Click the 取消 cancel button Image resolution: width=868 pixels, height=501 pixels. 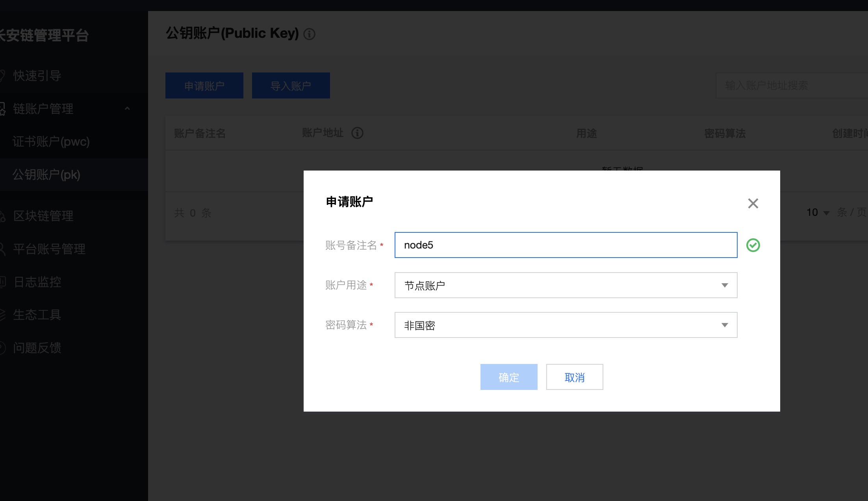(574, 377)
